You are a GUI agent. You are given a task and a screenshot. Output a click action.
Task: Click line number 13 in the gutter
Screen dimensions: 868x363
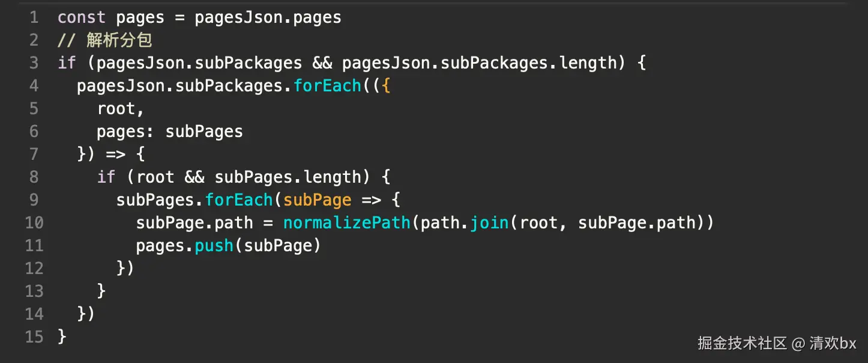click(x=34, y=291)
